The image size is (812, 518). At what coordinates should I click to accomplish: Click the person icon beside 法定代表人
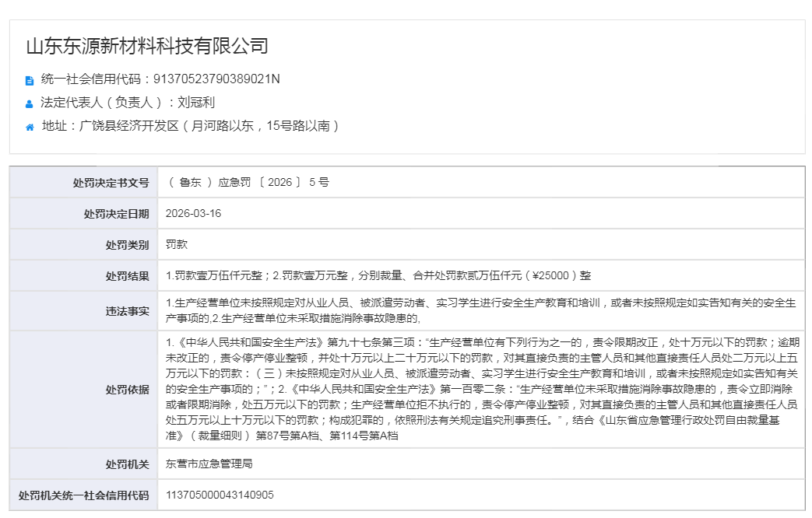(x=30, y=104)
